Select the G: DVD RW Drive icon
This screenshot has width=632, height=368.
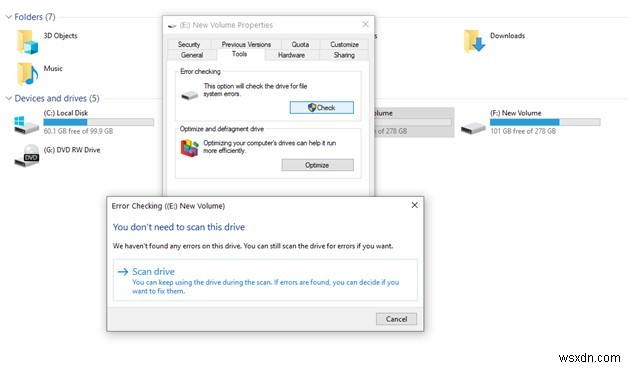pos(27,156)
